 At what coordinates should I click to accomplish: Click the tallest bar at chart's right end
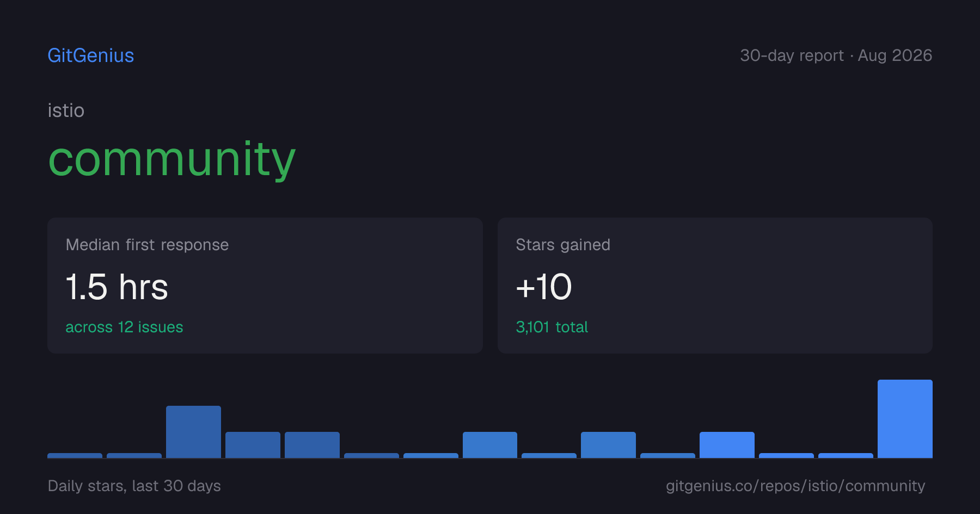(905, 419)
